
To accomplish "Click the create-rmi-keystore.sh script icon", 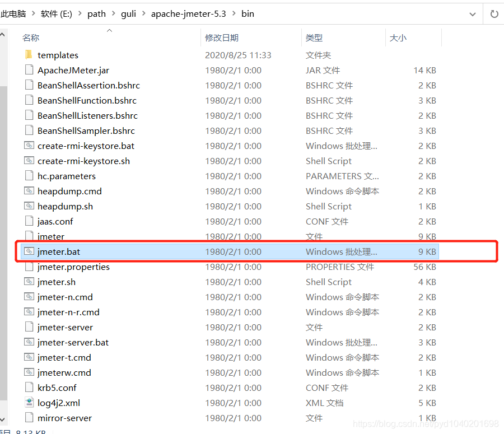I will [29, 160].
